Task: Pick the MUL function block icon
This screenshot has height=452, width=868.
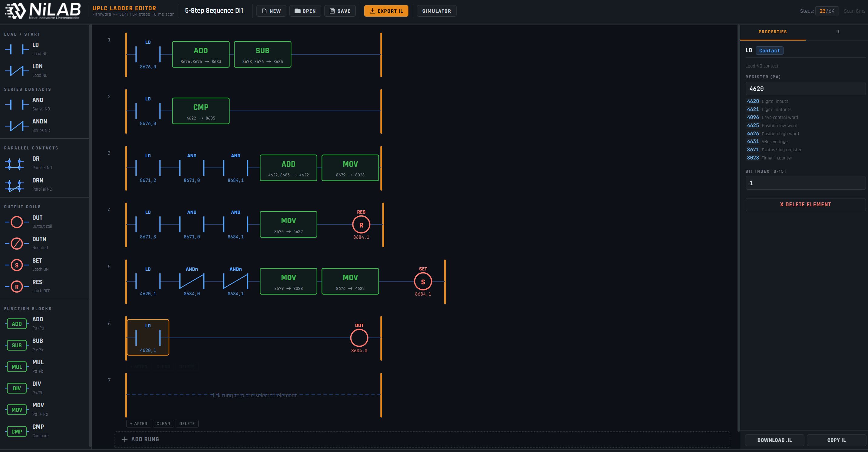Action: [x=17, y=367]
